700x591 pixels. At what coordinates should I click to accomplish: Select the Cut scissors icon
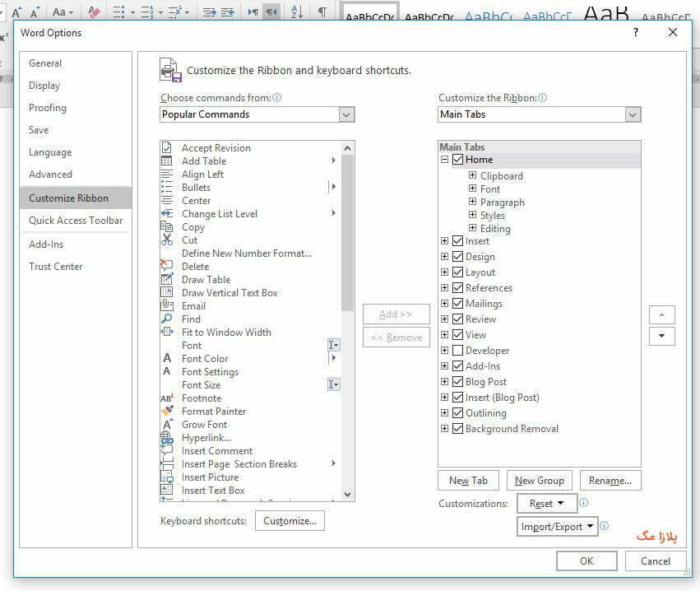coord(166,240)
